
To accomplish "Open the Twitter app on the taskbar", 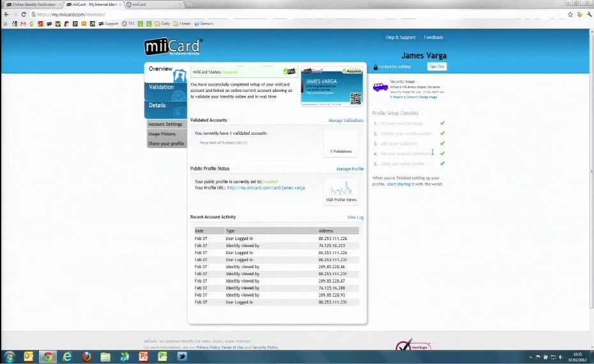I will pyautogui.click(x=182, y=357).
